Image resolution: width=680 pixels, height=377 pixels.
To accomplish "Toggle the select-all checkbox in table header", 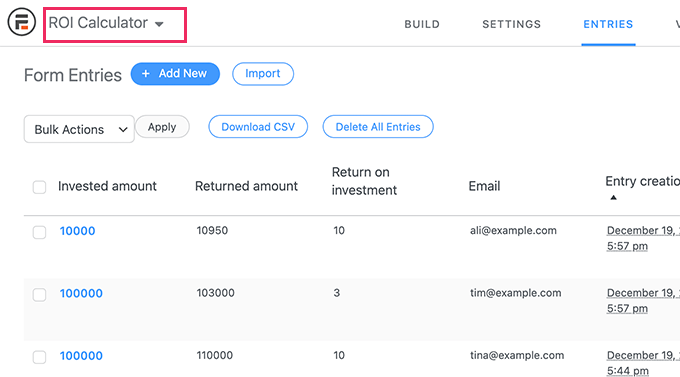I will [39, 187].
